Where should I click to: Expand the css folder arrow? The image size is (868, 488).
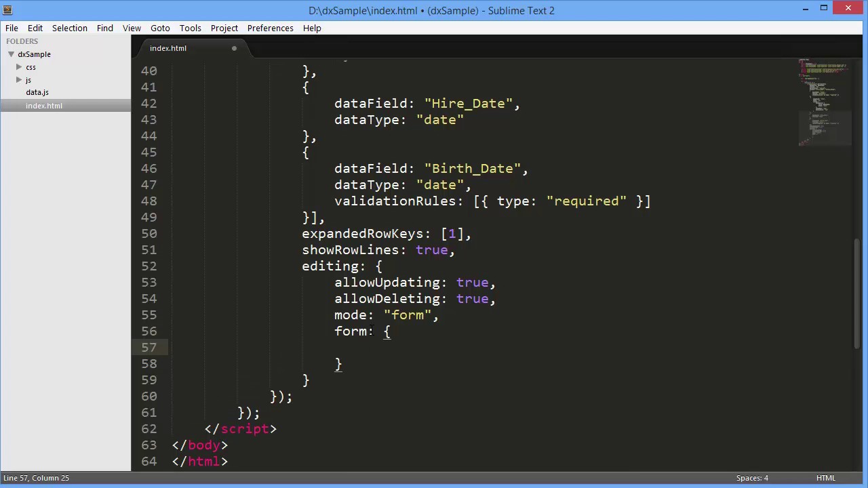coord(19,67)
